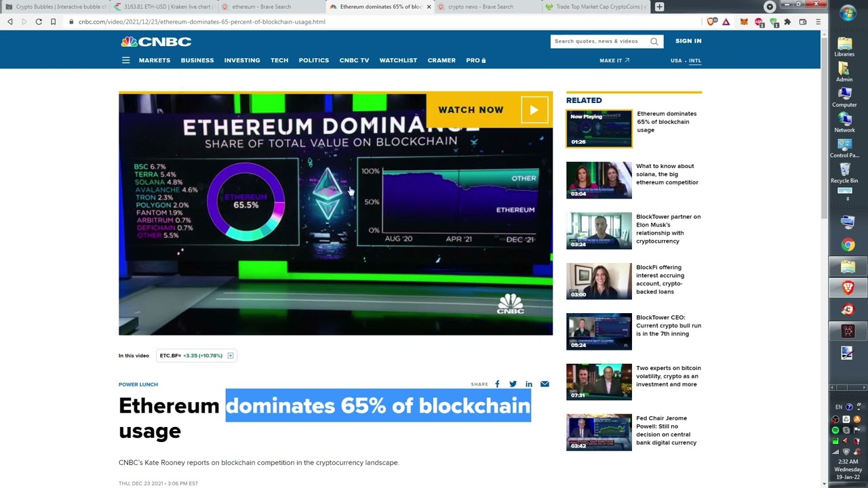Switch to the crypto news Brave Search tab
Viewport: 868px width, 488px height.
pos(487,7)
